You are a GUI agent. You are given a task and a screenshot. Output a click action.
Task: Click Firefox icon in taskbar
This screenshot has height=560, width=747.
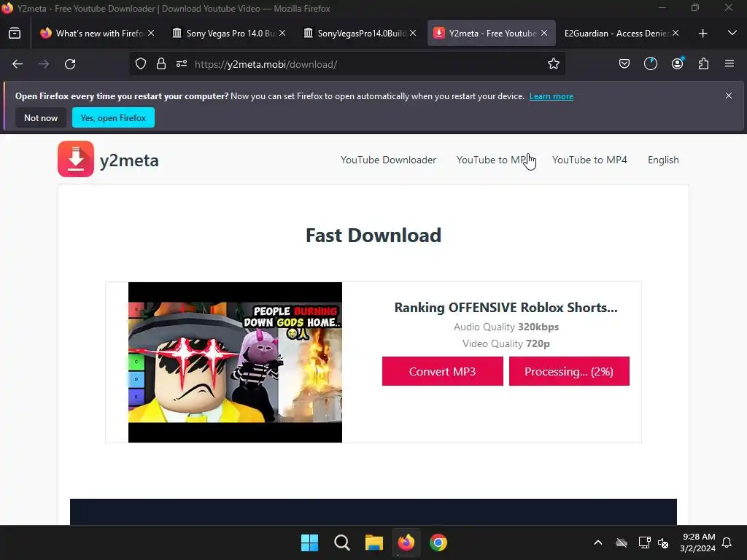pyautogui.click(x=406, y=542)
